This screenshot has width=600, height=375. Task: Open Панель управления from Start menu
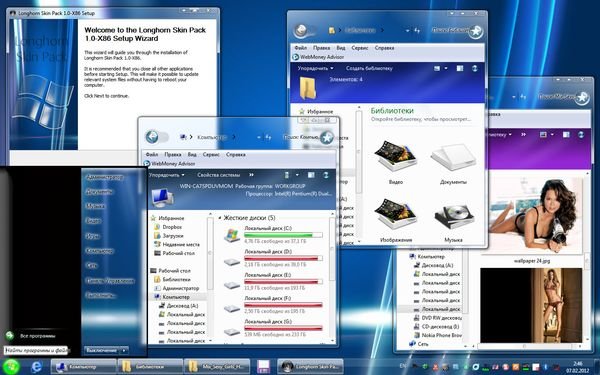pos(110,280)
